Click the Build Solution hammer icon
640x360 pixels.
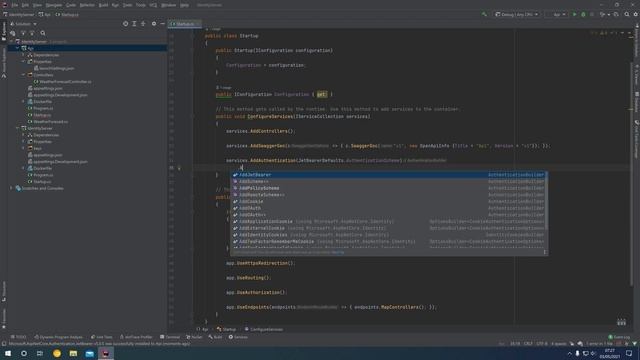(484, 14)
